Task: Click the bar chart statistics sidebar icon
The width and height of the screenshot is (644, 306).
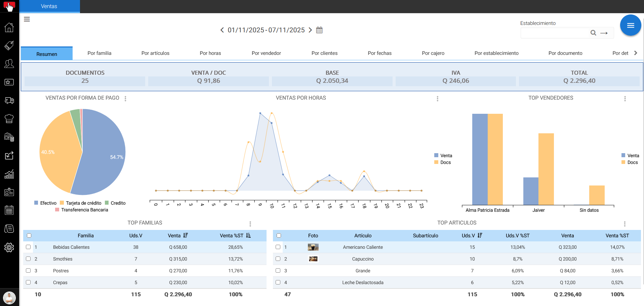Action: point(9,174)
